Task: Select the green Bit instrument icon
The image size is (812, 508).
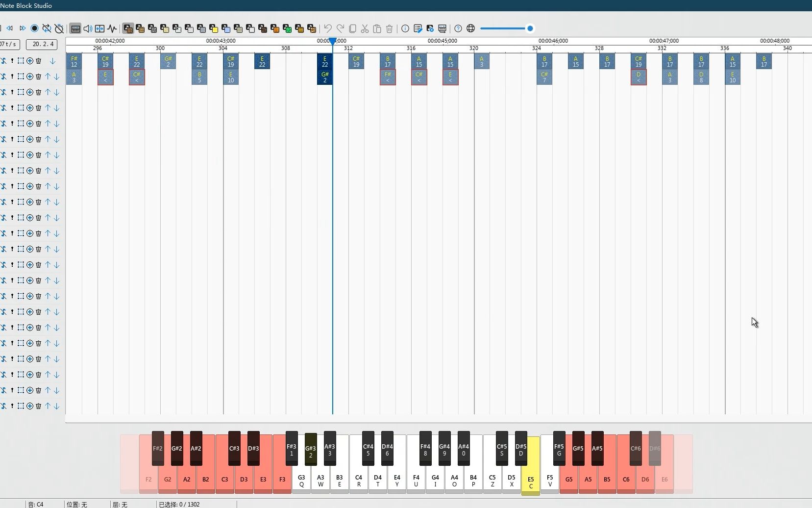Action: (x=287, y=28)
